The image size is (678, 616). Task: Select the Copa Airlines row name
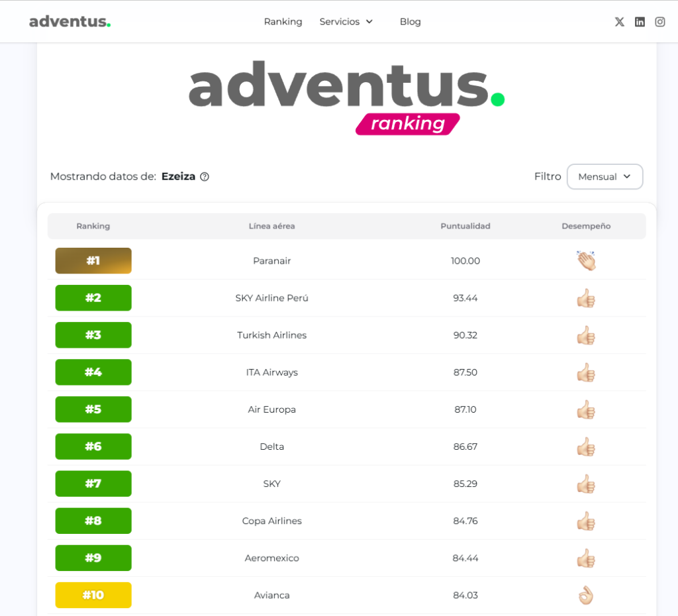coord(272,521)
